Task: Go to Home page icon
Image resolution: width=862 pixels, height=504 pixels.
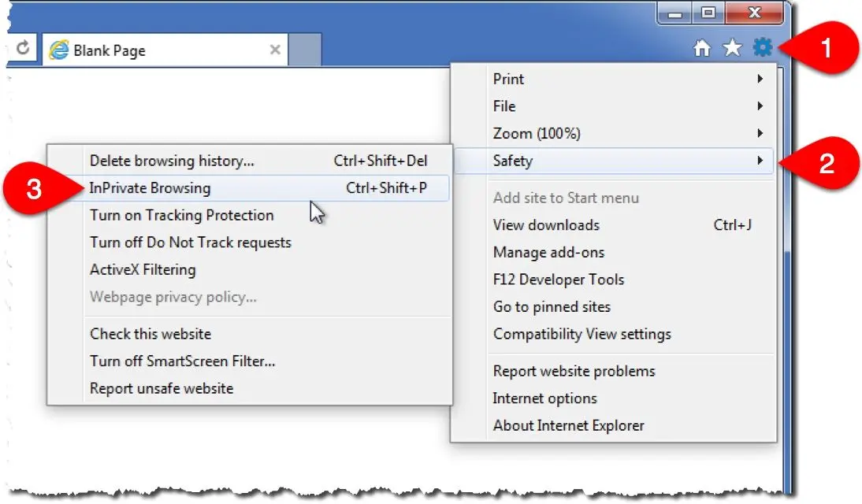Action: [x=702, y=48]
